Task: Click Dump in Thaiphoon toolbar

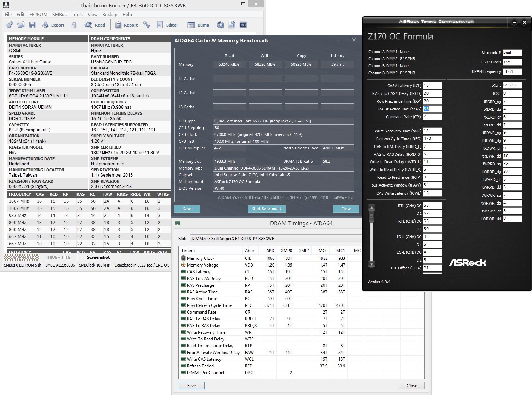Action: click(x=198, y=25)
